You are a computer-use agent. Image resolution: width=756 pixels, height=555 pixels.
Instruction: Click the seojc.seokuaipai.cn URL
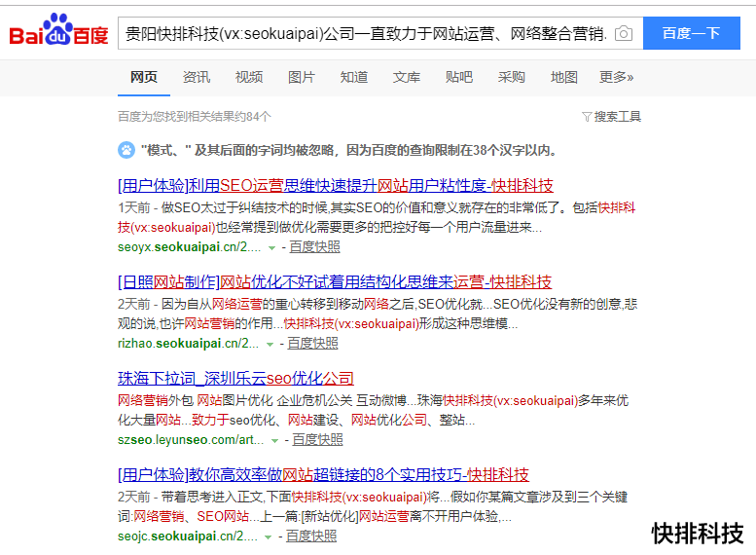point(188,536)
